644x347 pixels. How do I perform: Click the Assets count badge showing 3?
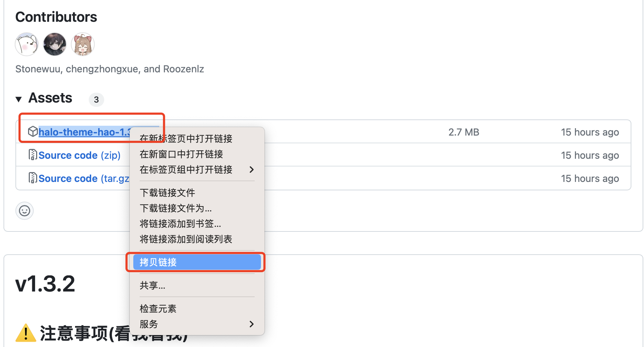(x=96, y=100)
